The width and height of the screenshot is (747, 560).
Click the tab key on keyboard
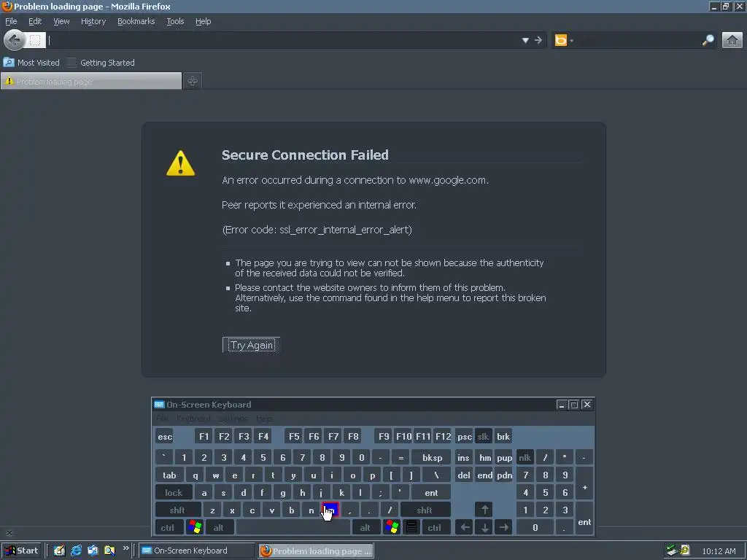[169, 475]
